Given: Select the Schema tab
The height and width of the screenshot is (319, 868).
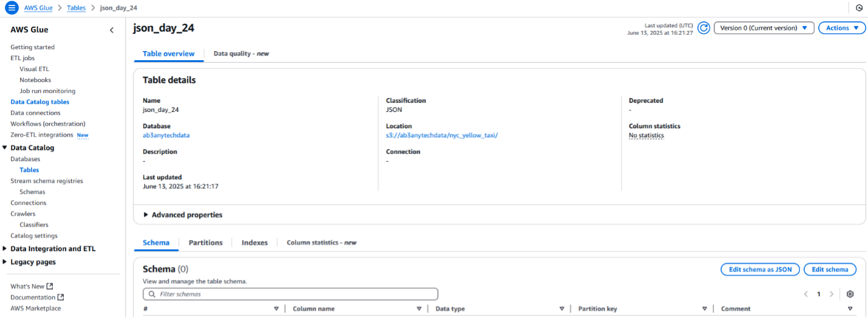Looking at the screenshot, I should [156, 242].
